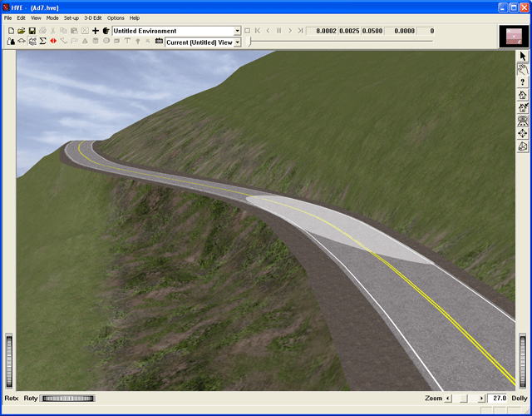Toggle the wireframe box view button
532x416 pixels.
(x=523, y=146)
